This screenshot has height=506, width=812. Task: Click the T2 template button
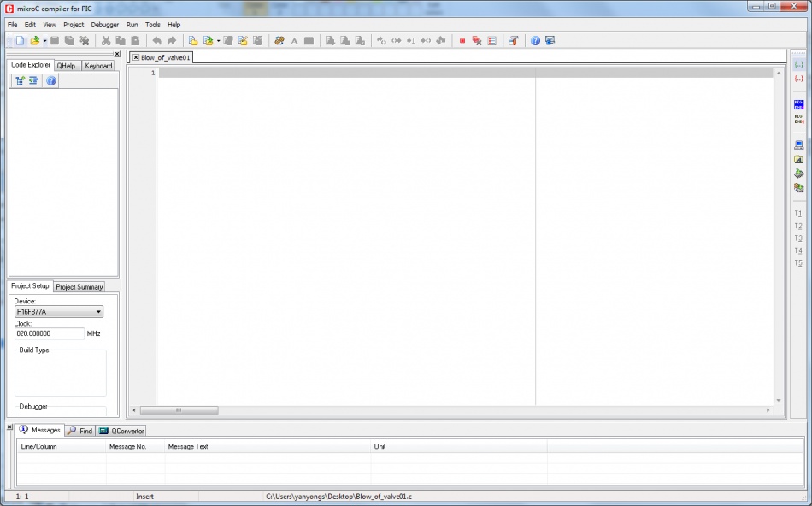click(x=798, y=226)
